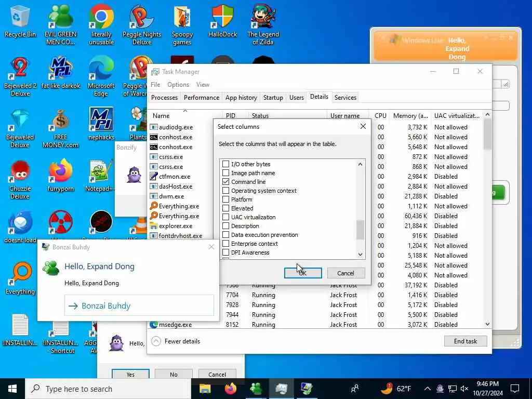Switch to Firefox on the taskbar
This screenshot has height=399, width=532.
231,389
